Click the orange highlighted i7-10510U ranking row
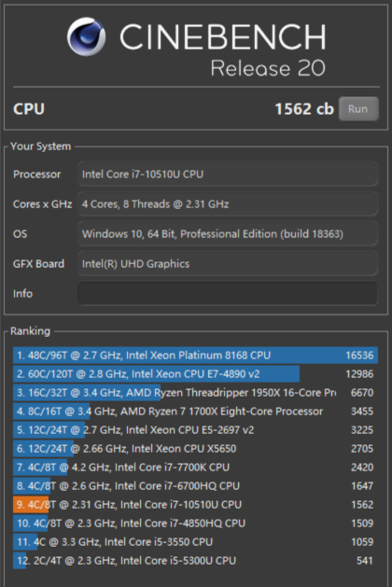This screenshot has width=392, height=587. [x=195, y=505]
